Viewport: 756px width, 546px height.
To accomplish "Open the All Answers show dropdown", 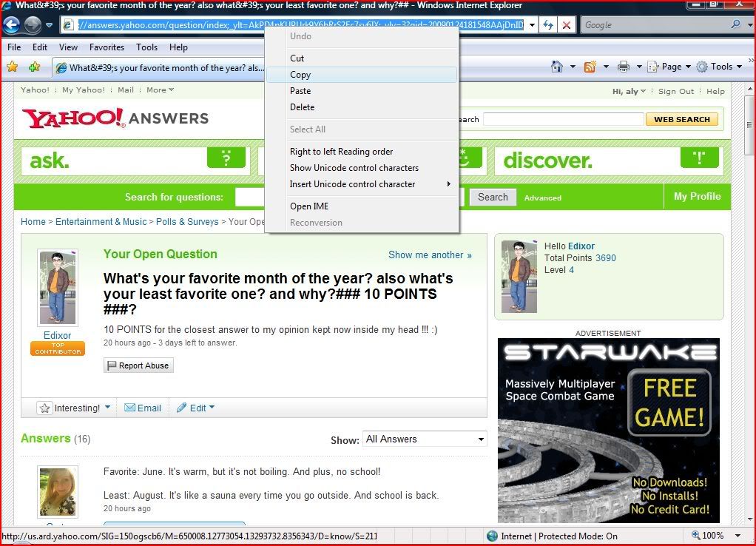I will (425, 439).
